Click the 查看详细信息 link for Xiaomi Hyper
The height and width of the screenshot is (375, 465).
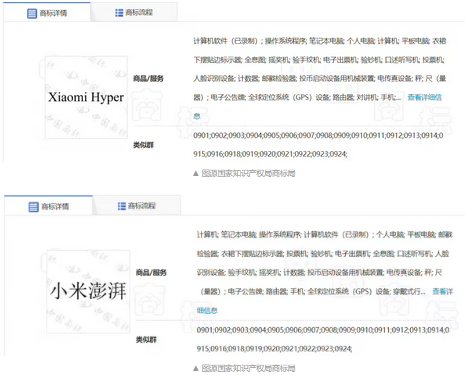424,97
